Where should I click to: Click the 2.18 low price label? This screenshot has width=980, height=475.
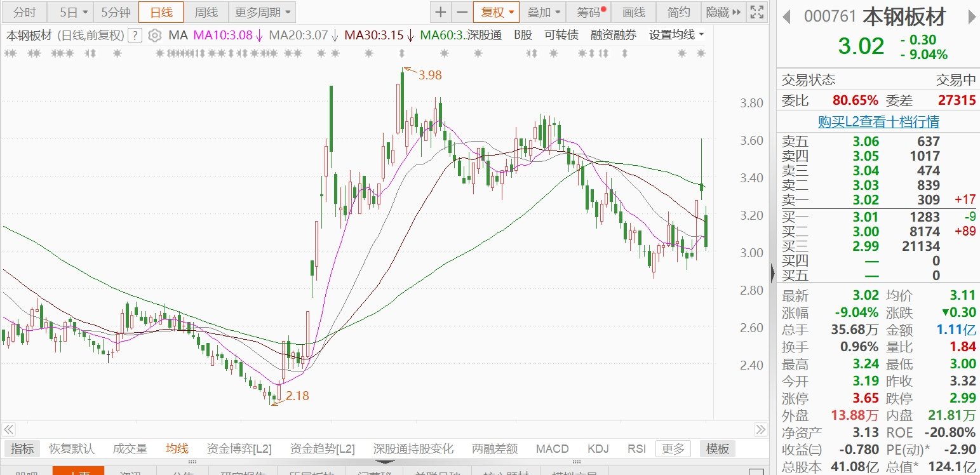(297, 396)
